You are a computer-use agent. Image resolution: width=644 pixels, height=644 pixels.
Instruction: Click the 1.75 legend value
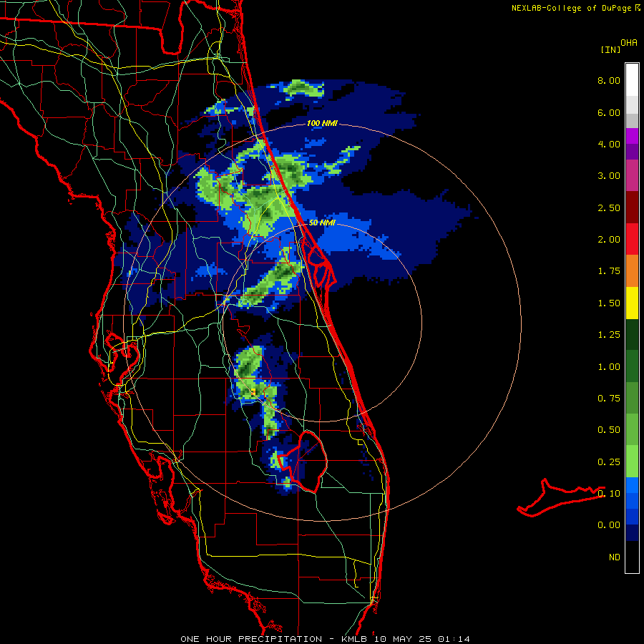pos(609,271)
